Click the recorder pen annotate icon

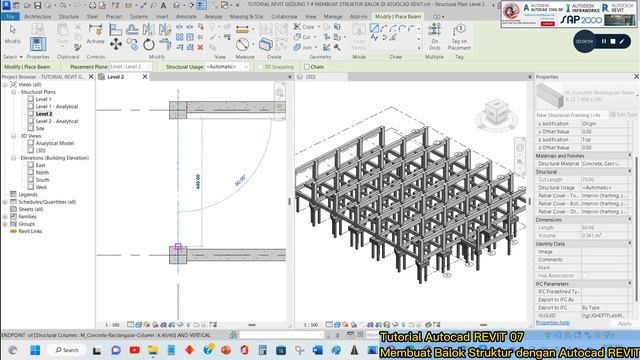click(x=622, y=41)
